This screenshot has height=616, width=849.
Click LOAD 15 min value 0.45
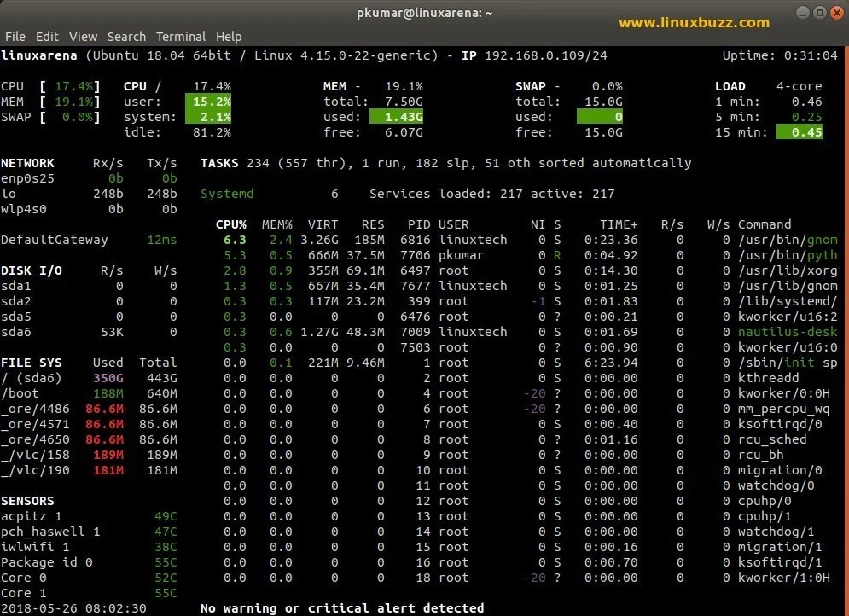tap(800, 132)
